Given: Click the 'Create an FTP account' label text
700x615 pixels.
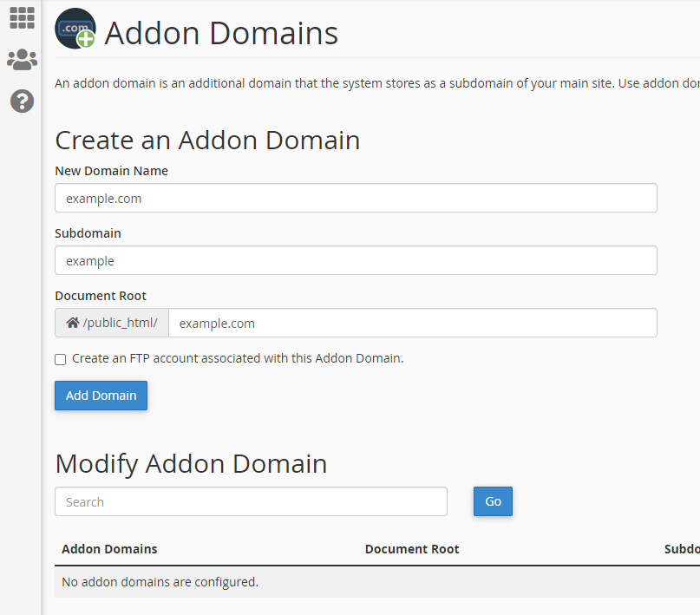Looking at the screenshot, I should tap(238, 357).
